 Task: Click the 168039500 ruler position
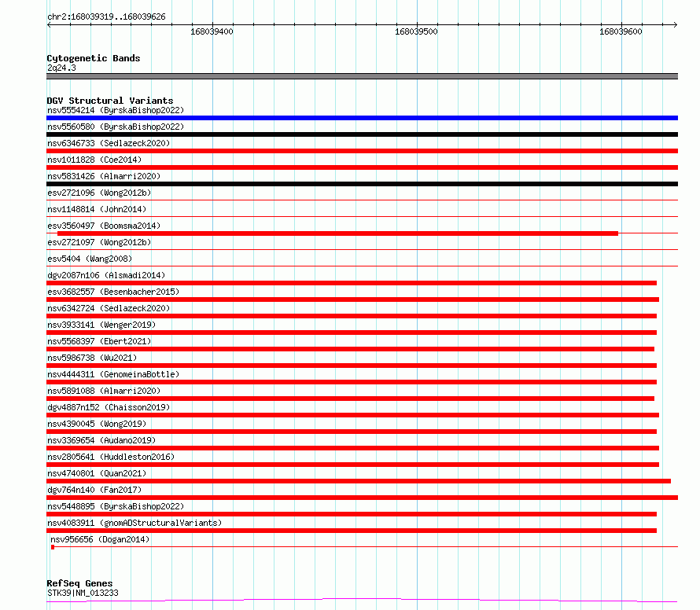[x=417, y=31]
